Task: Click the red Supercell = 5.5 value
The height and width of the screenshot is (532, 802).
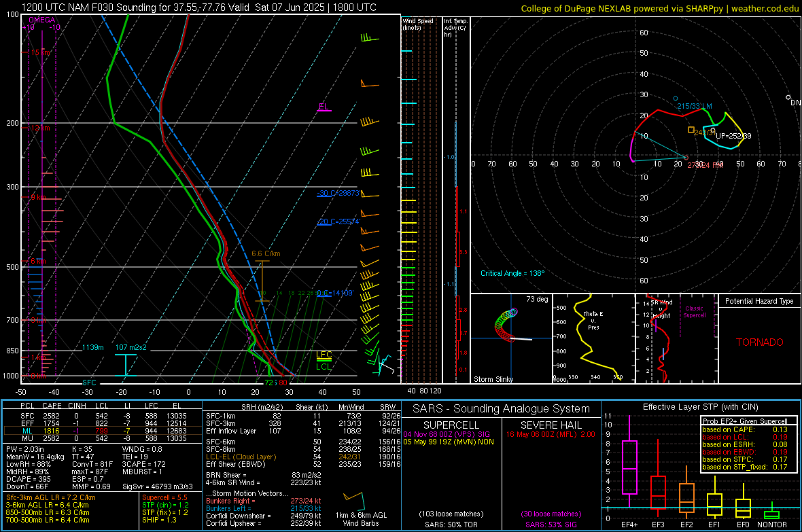Action: pos(164,498)
